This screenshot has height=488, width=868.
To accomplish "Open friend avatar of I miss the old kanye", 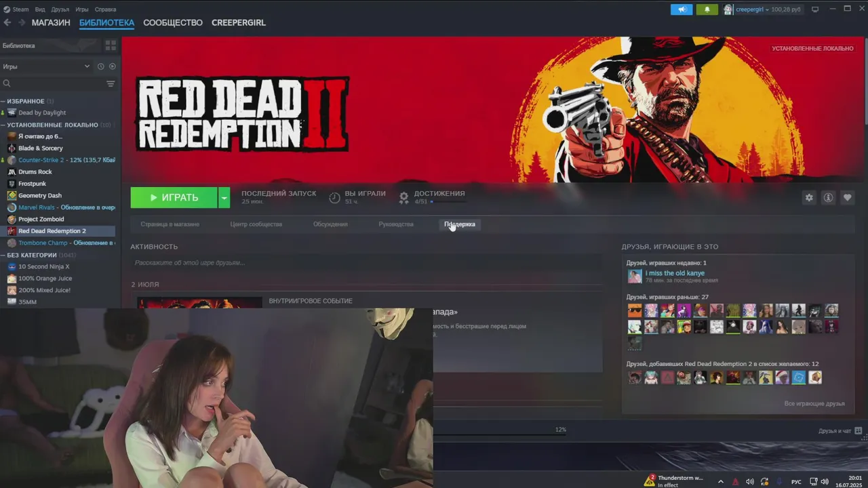I will pos(635,276).
